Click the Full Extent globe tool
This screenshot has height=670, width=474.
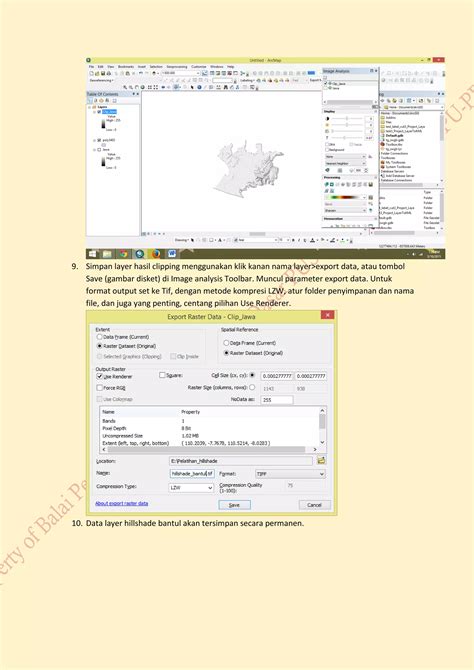(x=142, y=87)
